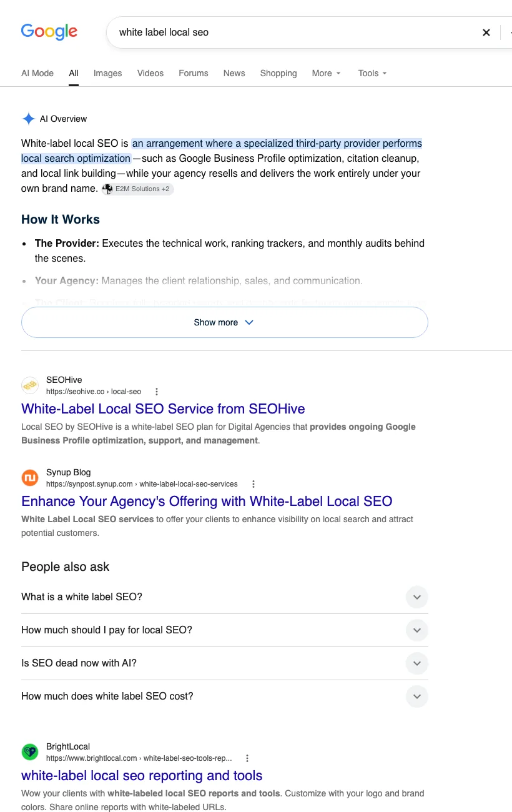Clear the search box with X icon
This screenshot has width=512, height=812.
486,32
